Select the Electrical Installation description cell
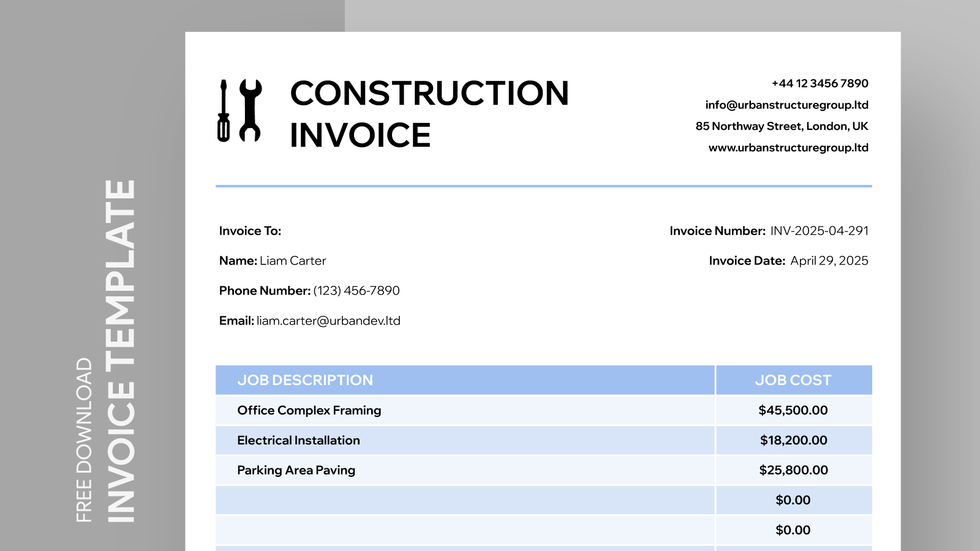980x551 pixels. [298, 440]
